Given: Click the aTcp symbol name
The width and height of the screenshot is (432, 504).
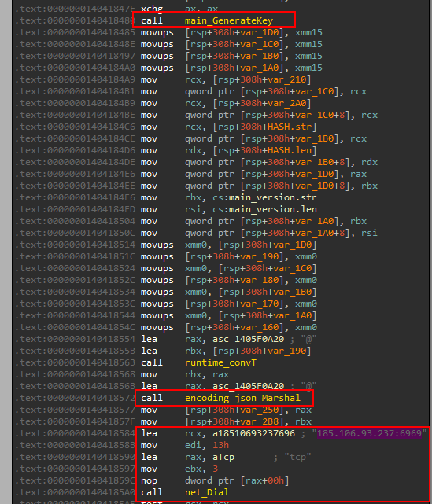Looking at the screenshot, I should [x=223, y=457].
